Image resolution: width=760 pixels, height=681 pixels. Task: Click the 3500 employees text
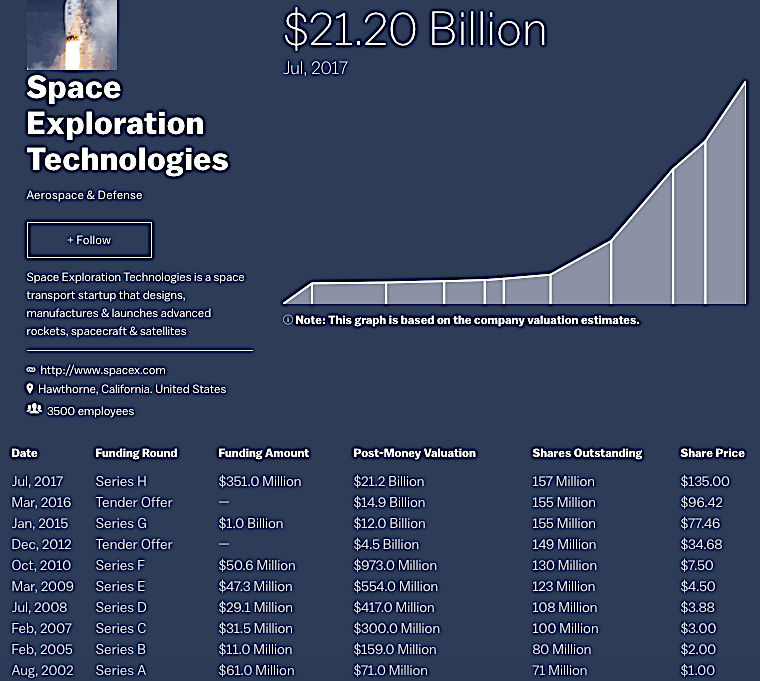(91, 411)
